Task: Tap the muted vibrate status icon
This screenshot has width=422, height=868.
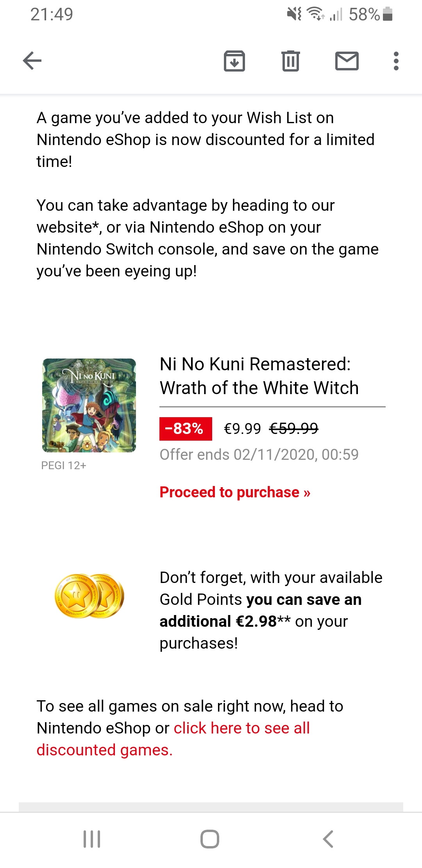Action: point(294,14)
